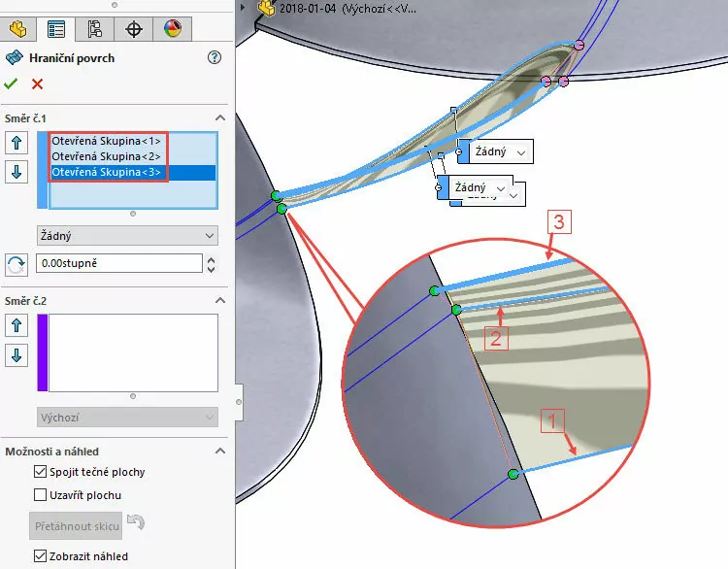Open the DimXpertManager crosshair tab
728x569 pixels.
click(134, 29)
